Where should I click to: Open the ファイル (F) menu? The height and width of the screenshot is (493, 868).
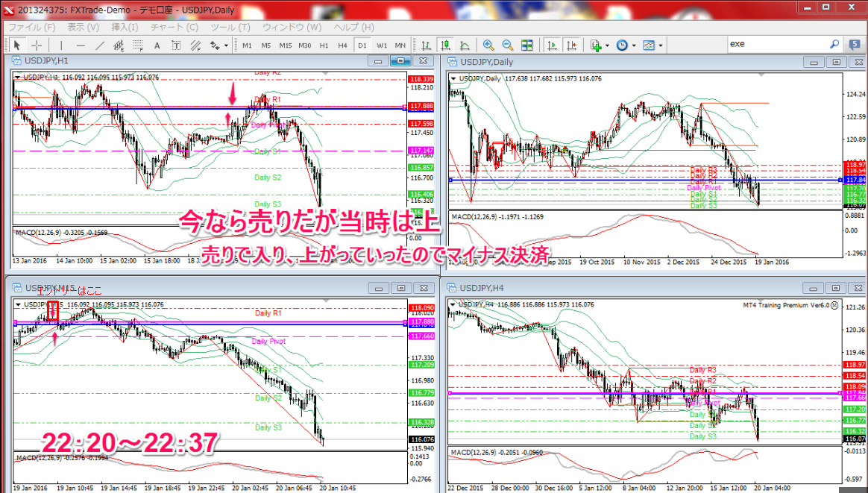tap(31, 27)
